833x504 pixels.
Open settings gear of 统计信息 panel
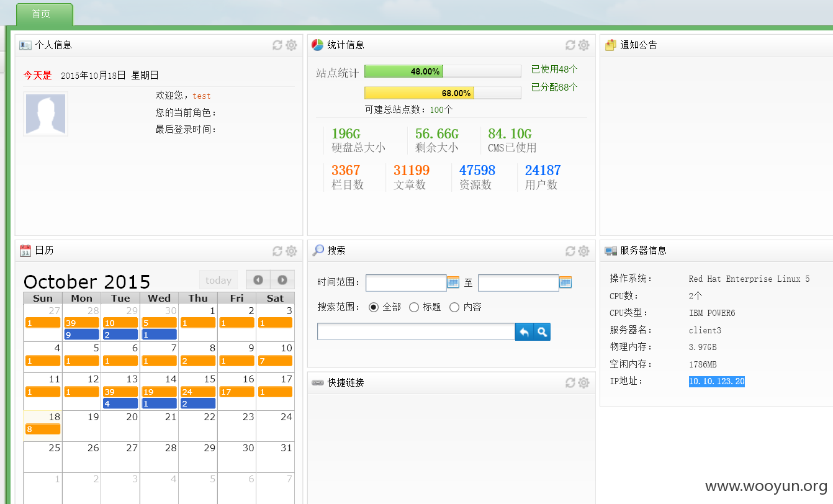583,45
